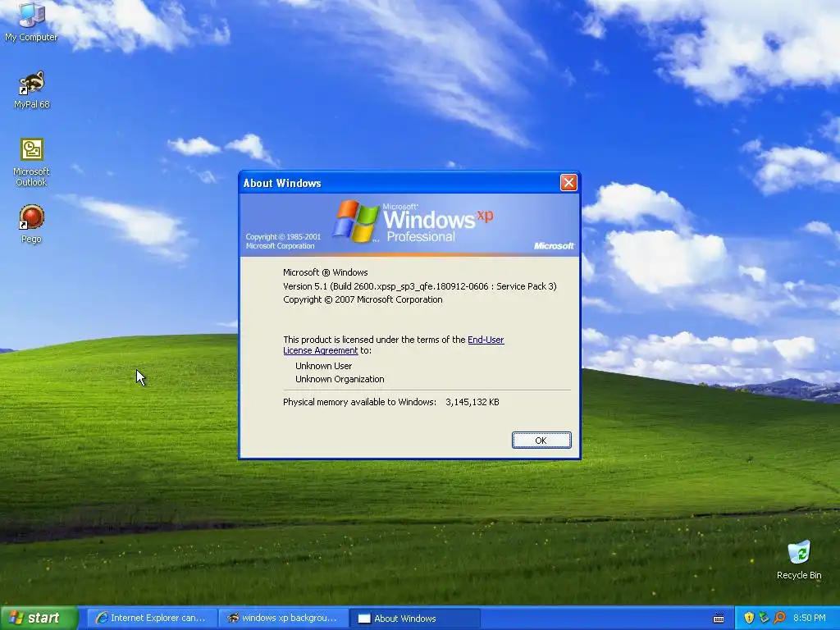Image resolution: width=840 pixels, height=630 pixels.
Task: Close the About Windows dialog
Action: tap(568, 183)
